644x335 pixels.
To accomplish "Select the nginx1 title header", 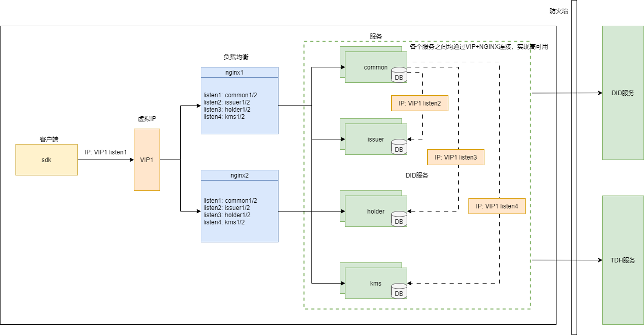I will tap(239, 72).
